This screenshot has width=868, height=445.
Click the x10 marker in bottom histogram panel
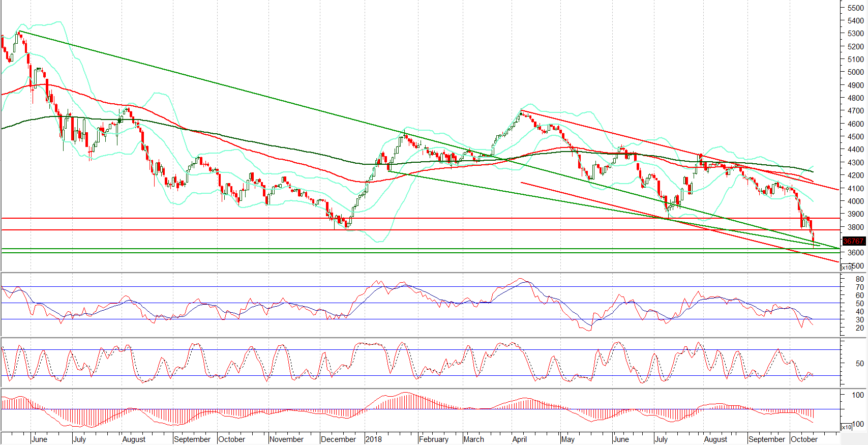[x=846, y=427]
